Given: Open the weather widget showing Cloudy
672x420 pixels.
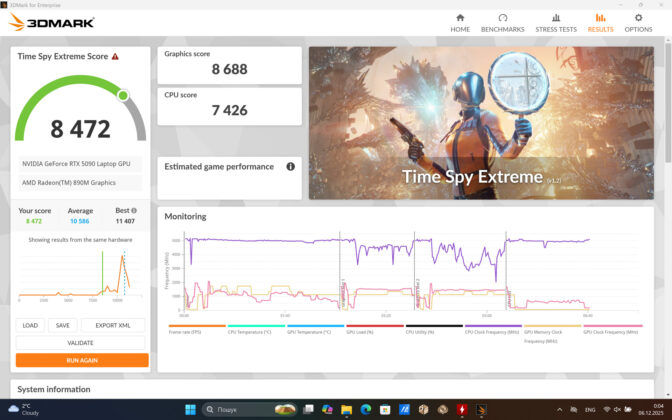Looking at the screenshot, I should click(x=24, y=409).
